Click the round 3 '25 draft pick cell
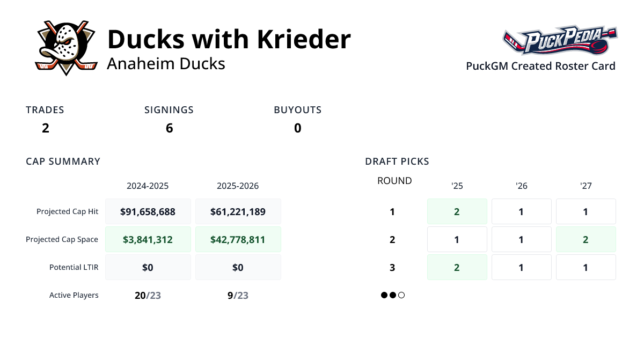The height and width of the screenshot is (338, 644). click(x=457, y=267)
